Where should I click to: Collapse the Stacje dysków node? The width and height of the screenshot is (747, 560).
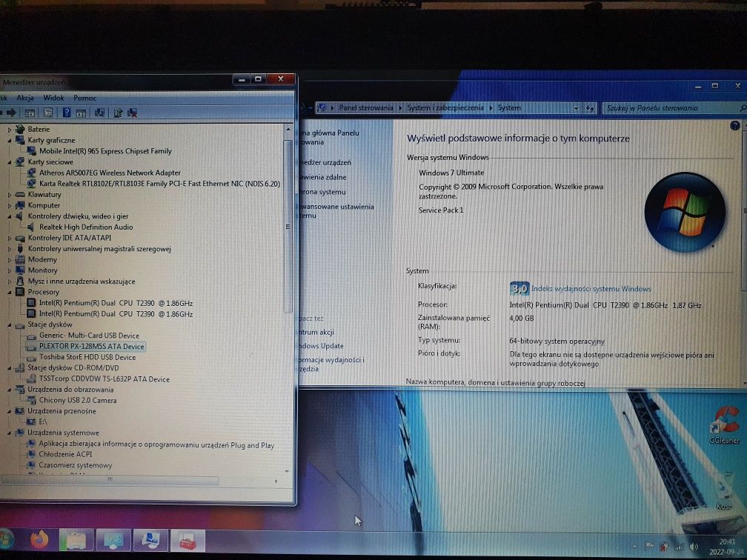[x=9, y=324]
